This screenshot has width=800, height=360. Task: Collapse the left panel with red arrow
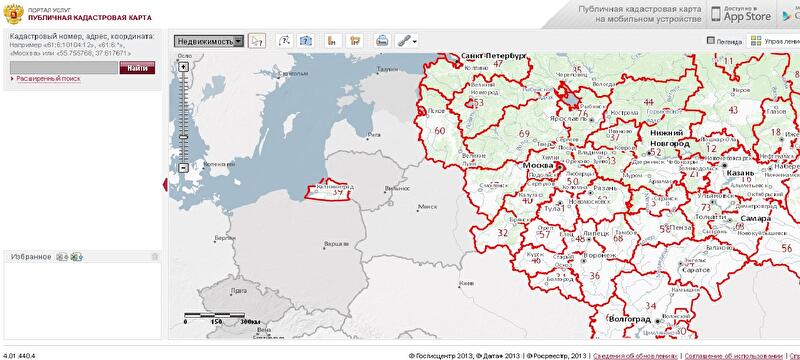165,185
